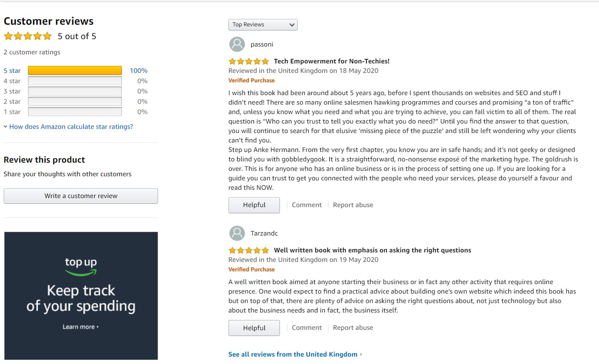Click the 5 star filter link

pyautogui.click(x=12, y=71)
